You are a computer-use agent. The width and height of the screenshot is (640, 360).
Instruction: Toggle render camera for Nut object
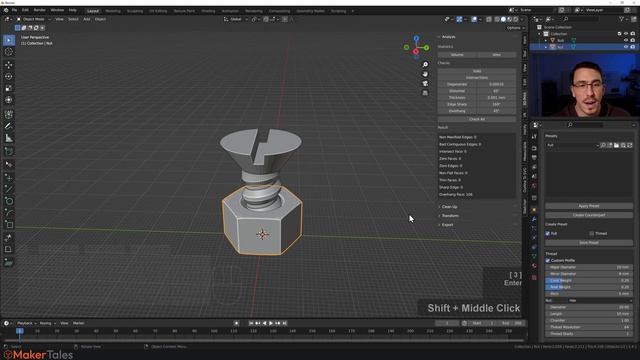point(632,47)
